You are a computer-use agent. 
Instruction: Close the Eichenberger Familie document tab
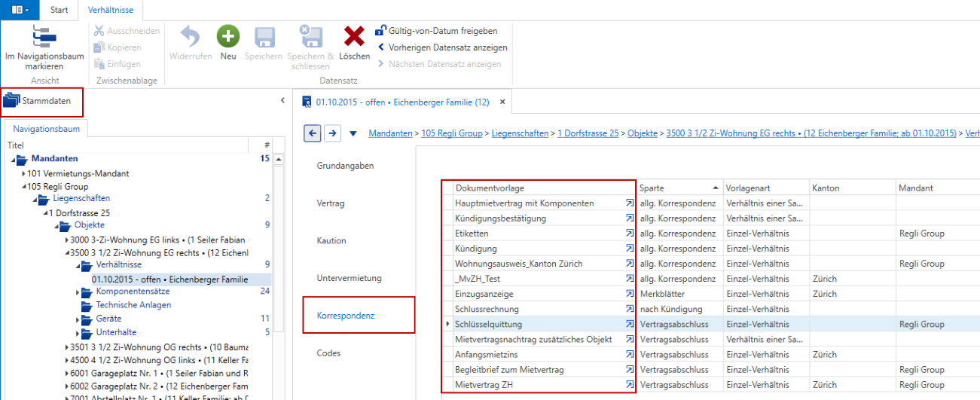[502, 102]
